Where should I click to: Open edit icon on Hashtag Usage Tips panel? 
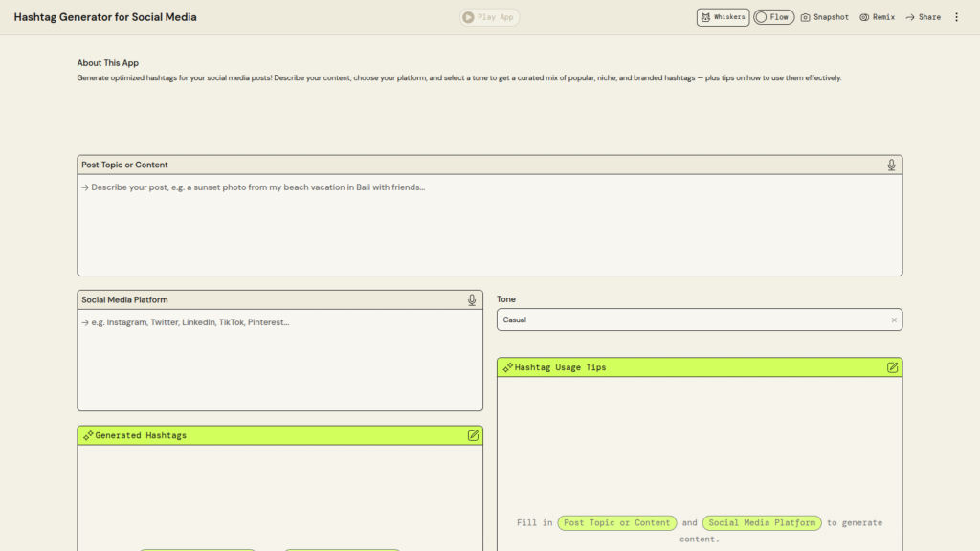pyautogui.click(x=892, y=367)
